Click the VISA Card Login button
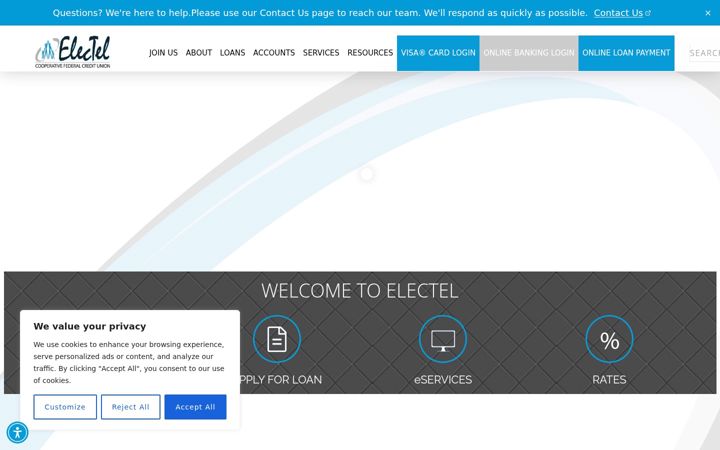The height and width of the screenshot is (450, 720). coord(438,53)
